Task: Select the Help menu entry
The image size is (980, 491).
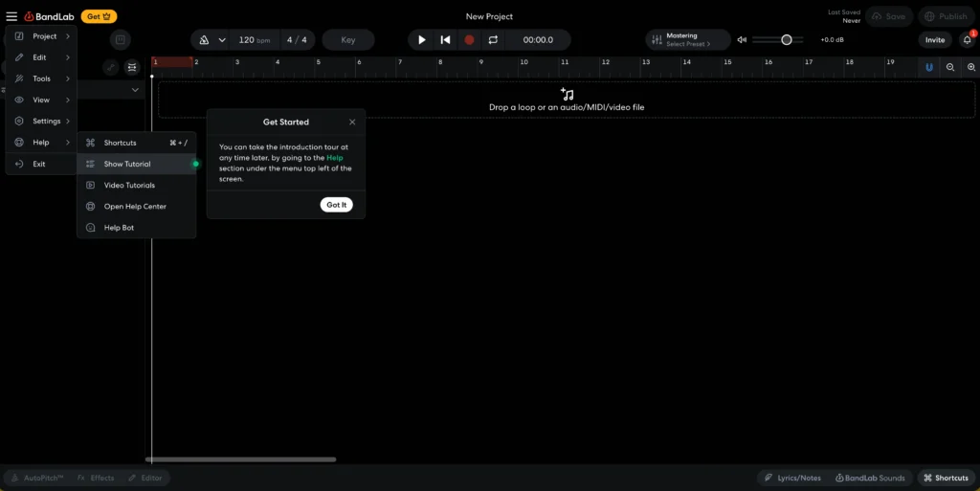Action: click(x=42, y=143)
